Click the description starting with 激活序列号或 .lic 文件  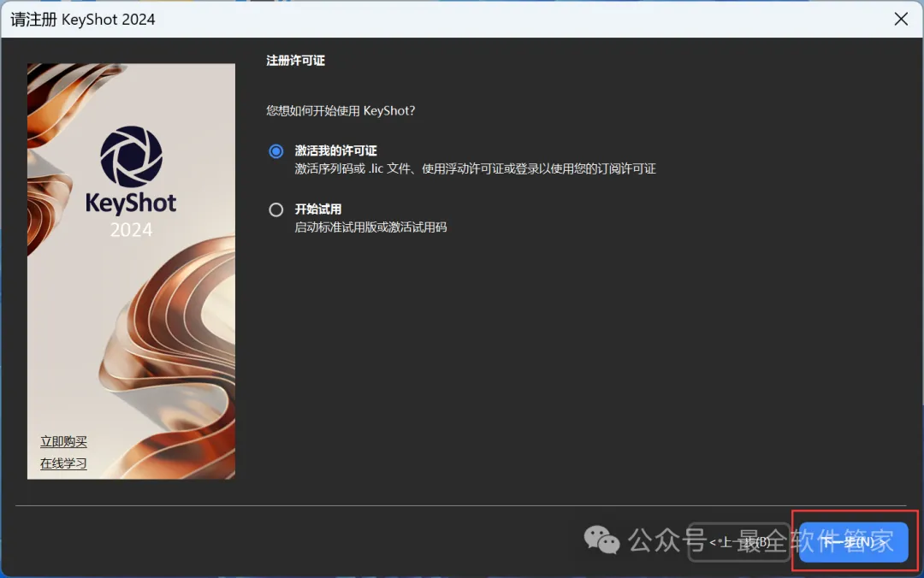pyautogui.click(x=475, y=169)
